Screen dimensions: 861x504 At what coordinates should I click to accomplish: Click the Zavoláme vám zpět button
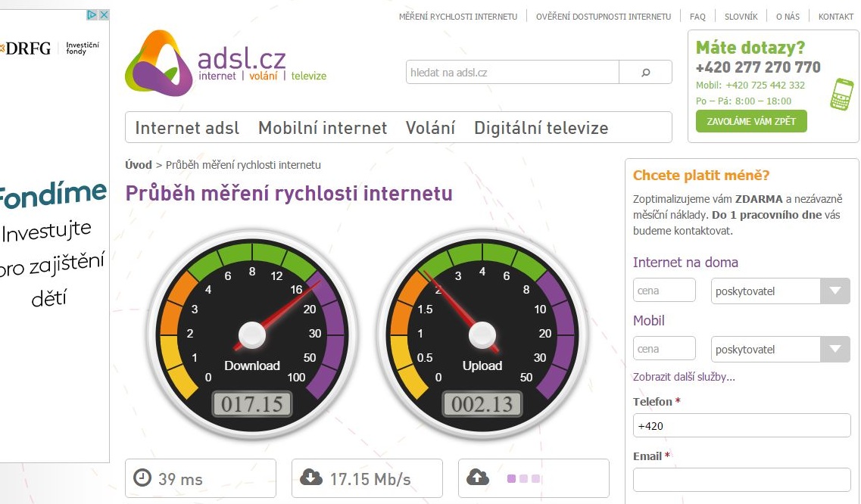(751, 121)
